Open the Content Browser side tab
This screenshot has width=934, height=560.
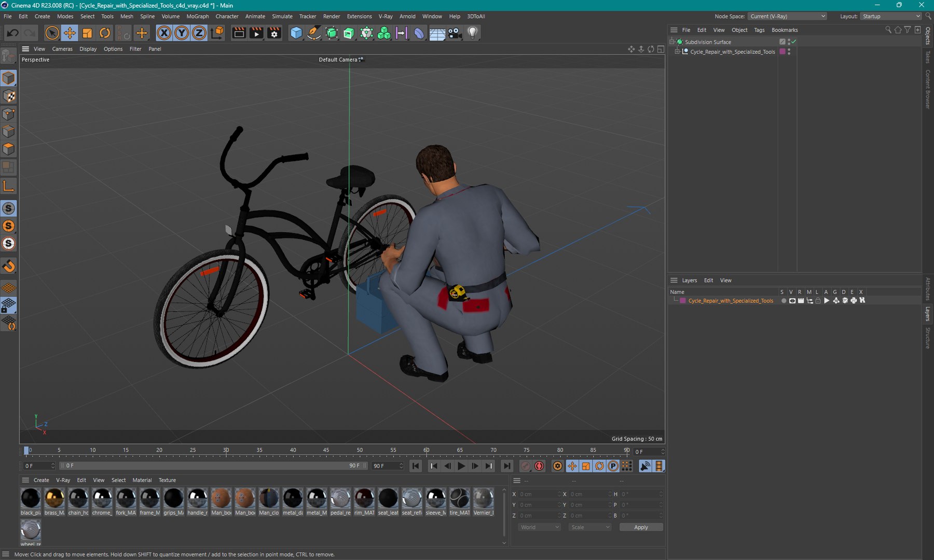(x=928, y=89)
